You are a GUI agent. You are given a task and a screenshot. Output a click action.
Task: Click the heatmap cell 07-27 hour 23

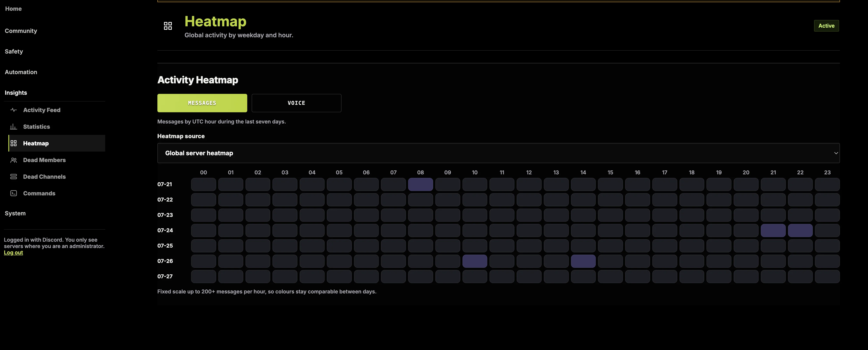point(827,277)
